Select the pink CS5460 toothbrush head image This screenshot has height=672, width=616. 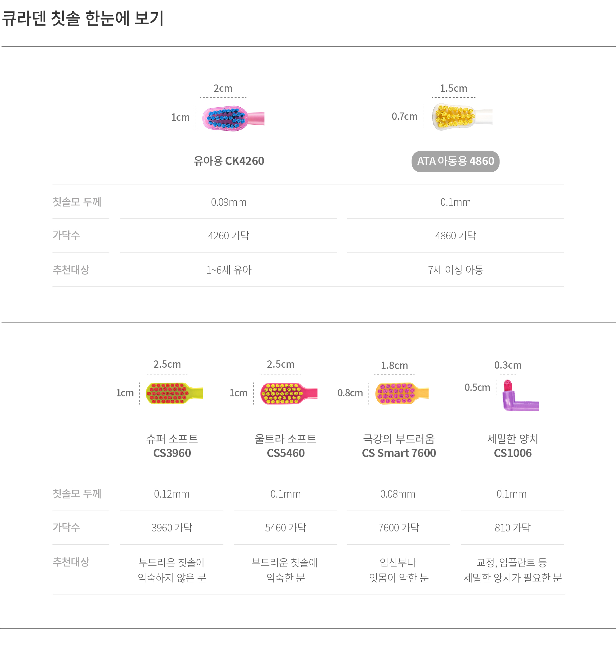coord(289,394)
